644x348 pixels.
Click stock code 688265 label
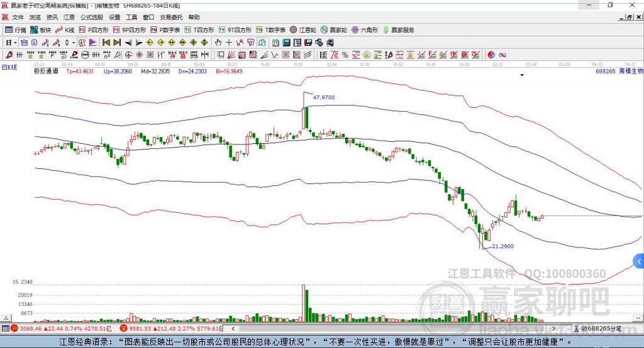click(606, 71)
